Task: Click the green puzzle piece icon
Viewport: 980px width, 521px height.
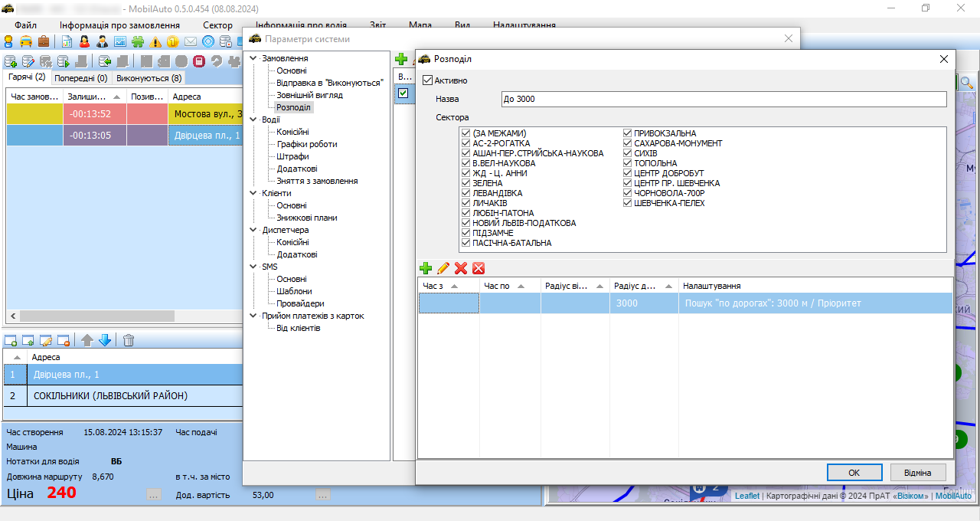Action: coord(138,41)
